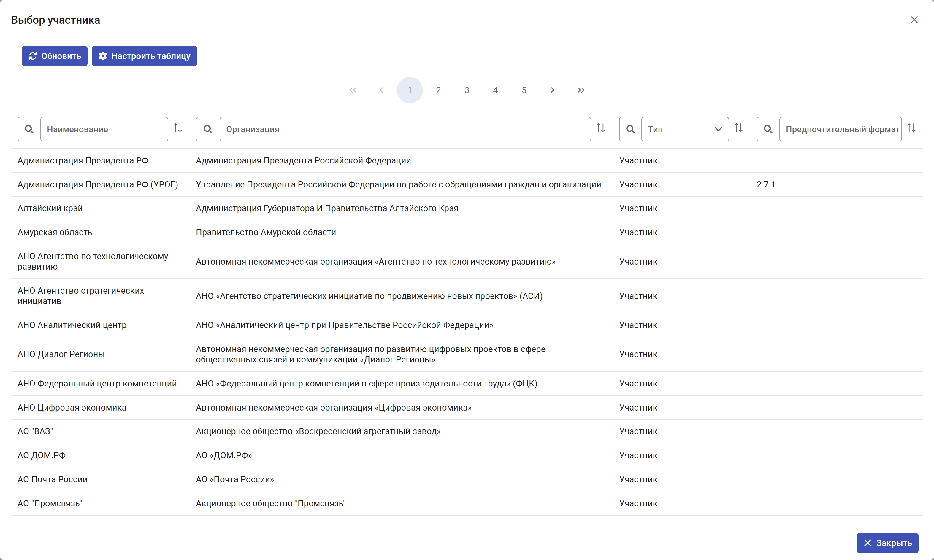Click the 2.7.1 format value
934x560 pixels.
766,184
